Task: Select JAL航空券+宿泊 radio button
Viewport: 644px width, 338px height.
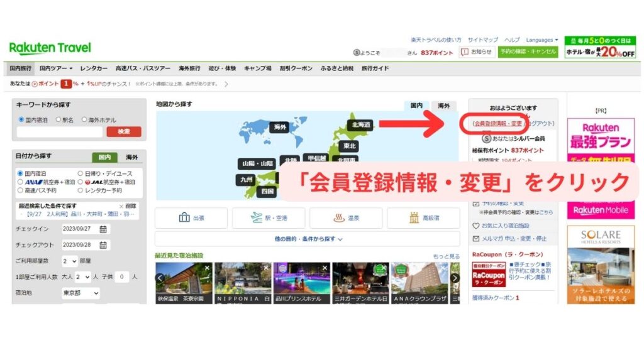Action: point(80,182)
